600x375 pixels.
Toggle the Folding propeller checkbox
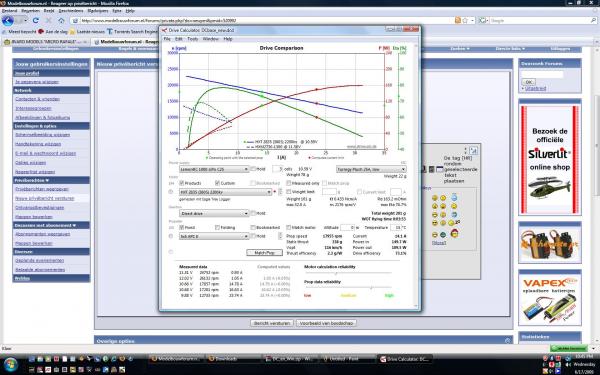coord(217,228)
